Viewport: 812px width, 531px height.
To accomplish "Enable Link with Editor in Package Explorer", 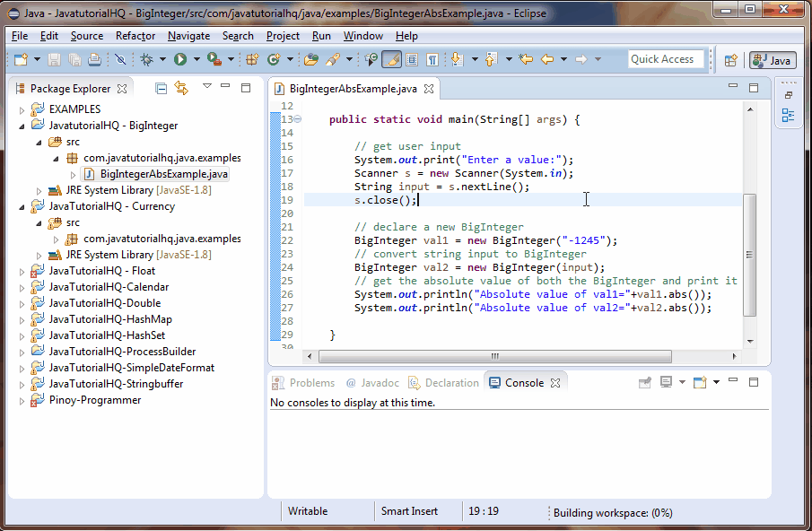I will pos(181,88).
